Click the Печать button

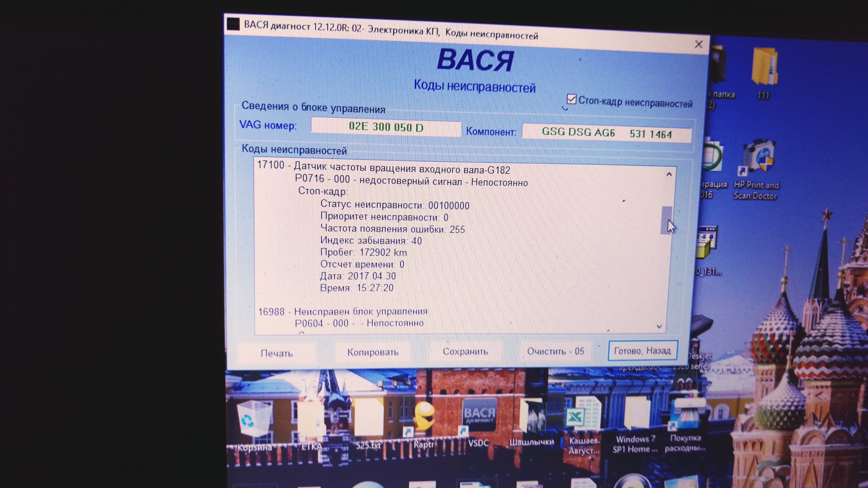coord(277,353)
